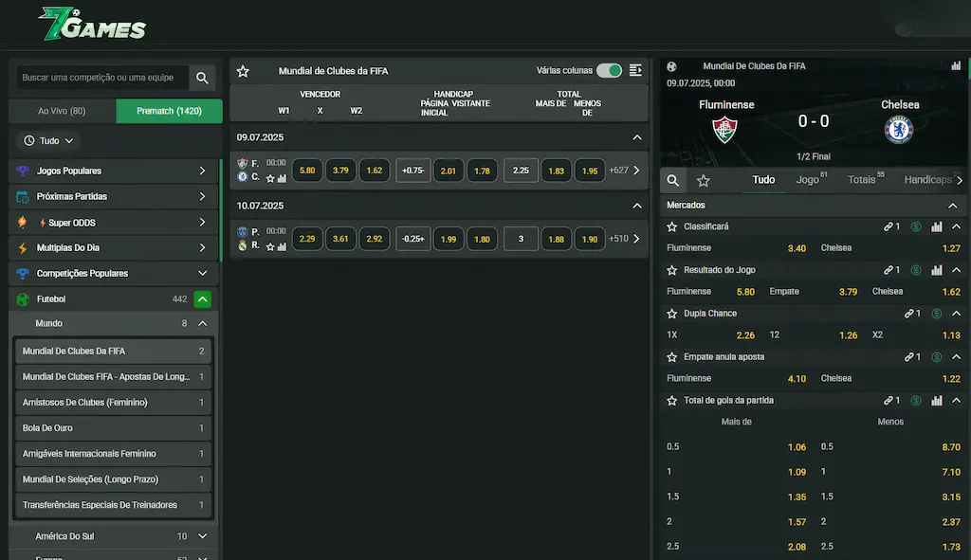Select the Totais markets tab

click(865, 180)
